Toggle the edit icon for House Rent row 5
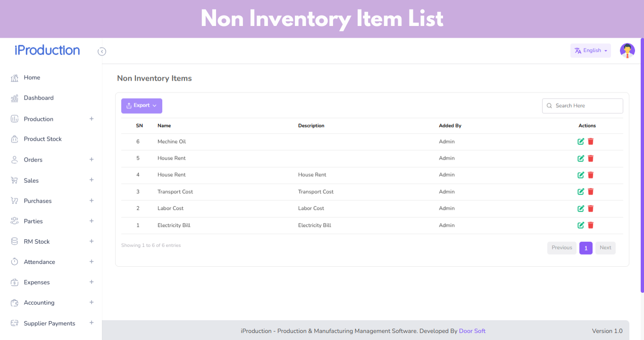 (581, 158)
